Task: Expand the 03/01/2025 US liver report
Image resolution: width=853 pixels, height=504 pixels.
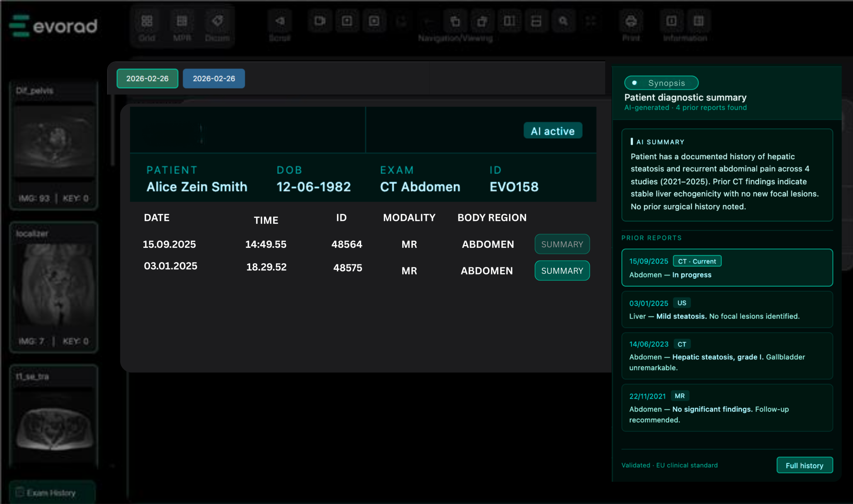Action: click(x=727, y=309)
